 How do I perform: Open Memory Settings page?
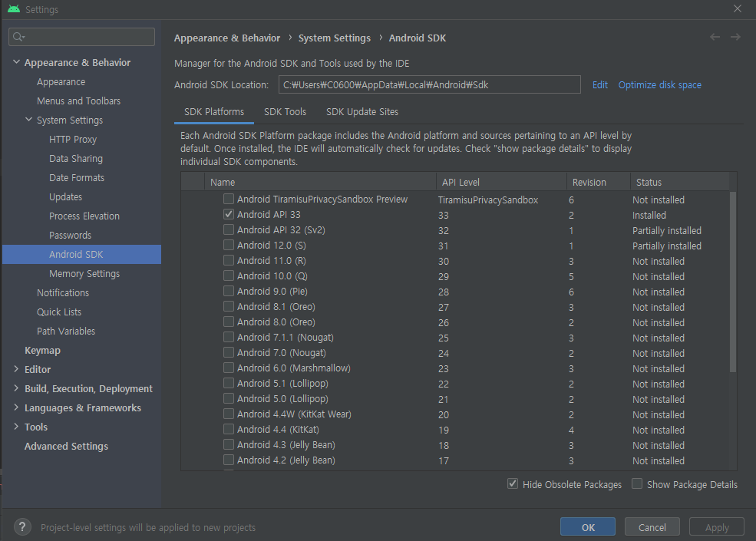tap(84, 273)
